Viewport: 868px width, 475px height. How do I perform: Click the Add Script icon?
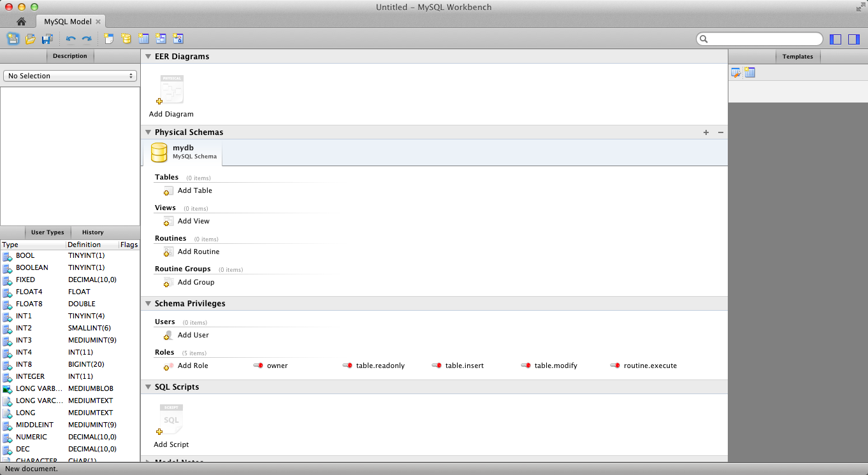(171, 420)
